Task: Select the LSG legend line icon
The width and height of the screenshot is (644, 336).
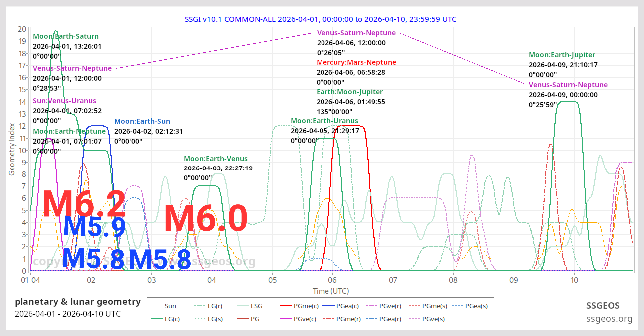Action: 242,305
